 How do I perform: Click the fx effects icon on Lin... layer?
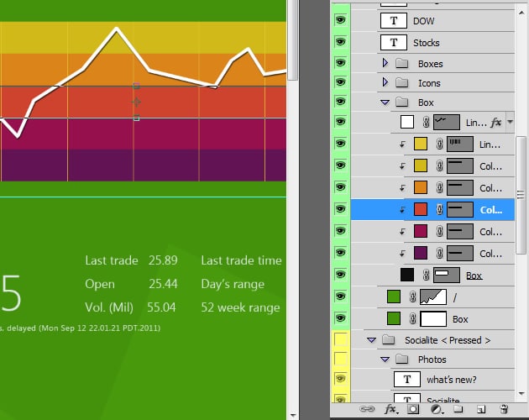click(x=496, y=122)
